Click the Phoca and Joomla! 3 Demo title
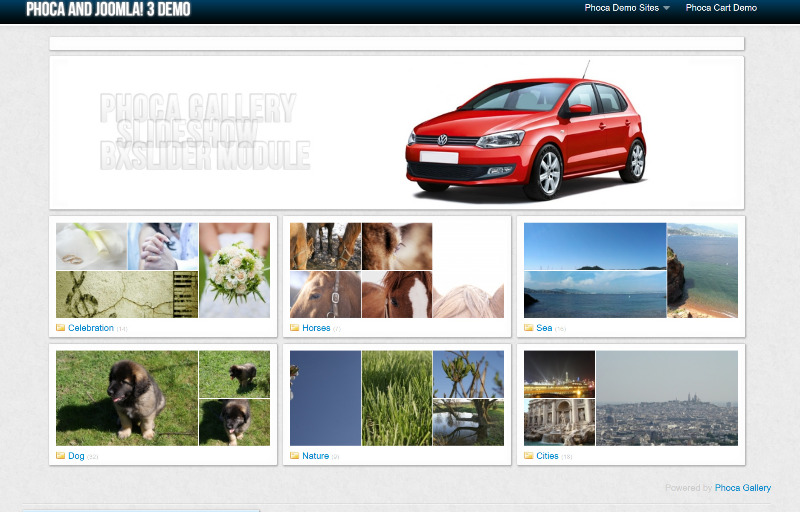 (x=108, y=9)
